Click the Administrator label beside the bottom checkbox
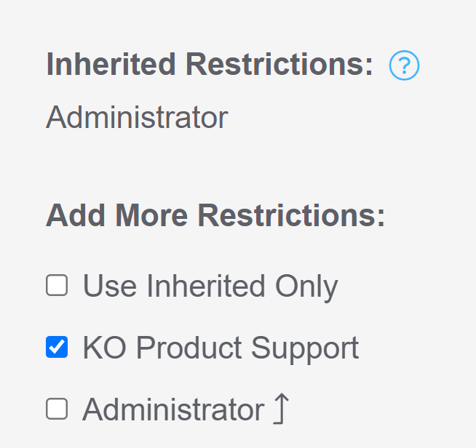 pos(173,410)
